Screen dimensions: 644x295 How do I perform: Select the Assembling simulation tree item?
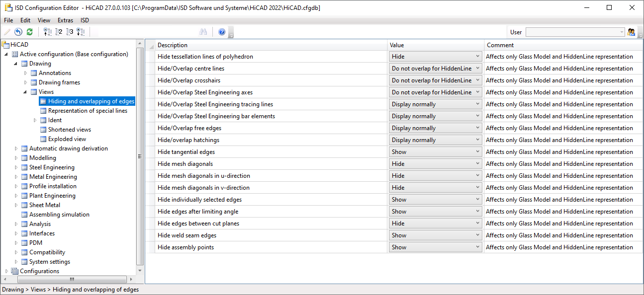59,215
